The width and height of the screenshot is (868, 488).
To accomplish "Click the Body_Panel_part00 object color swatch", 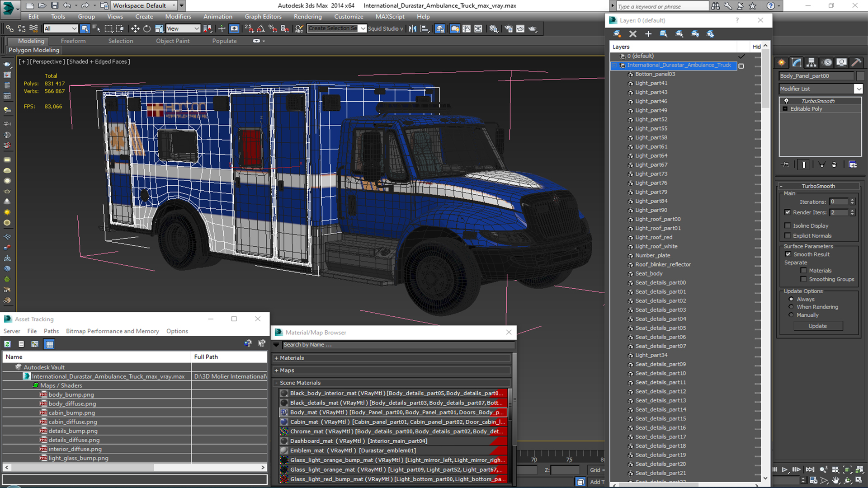I will point(860,76).
